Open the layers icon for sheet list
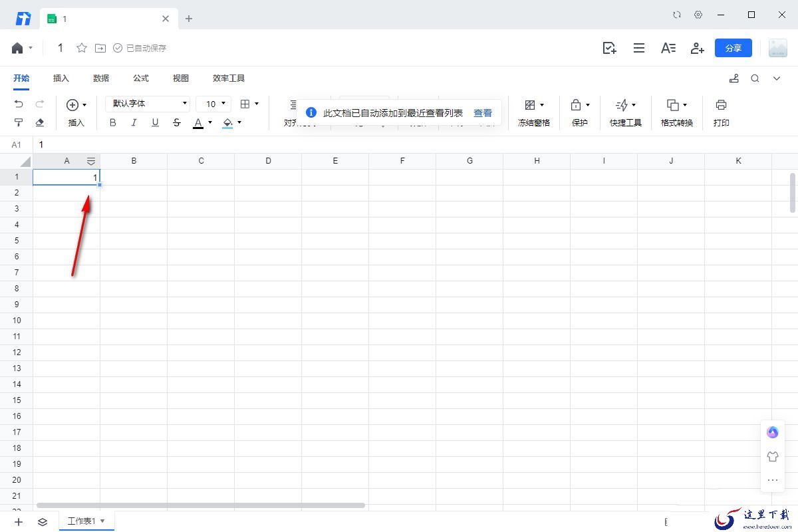 [43, 522]
